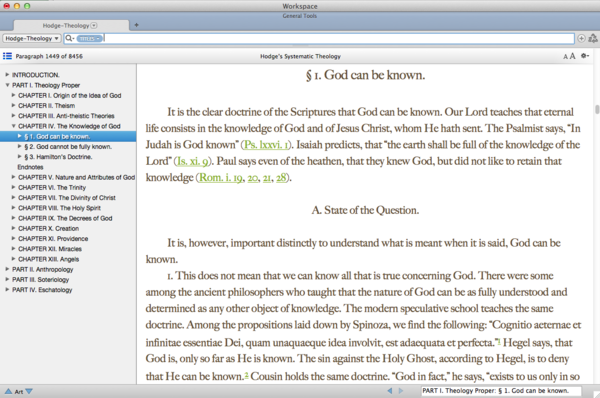This screenshot has height=398, width=600.
Task: Go back with left history arrow
Action: (x=390, y=391)
